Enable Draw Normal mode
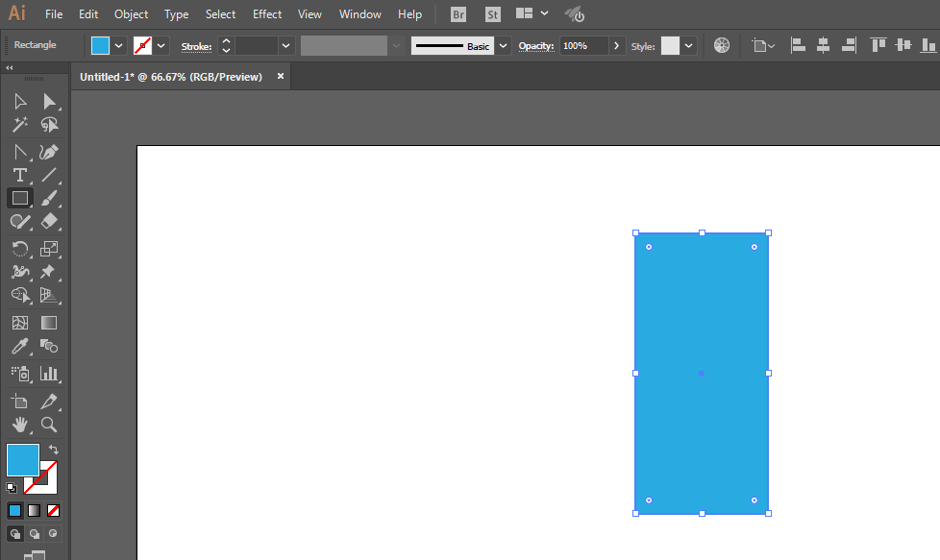 tap(15, 534)
